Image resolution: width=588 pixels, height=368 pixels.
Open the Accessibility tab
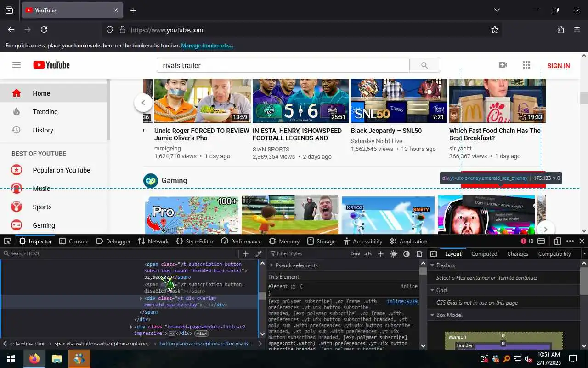[x=363, y=241]
